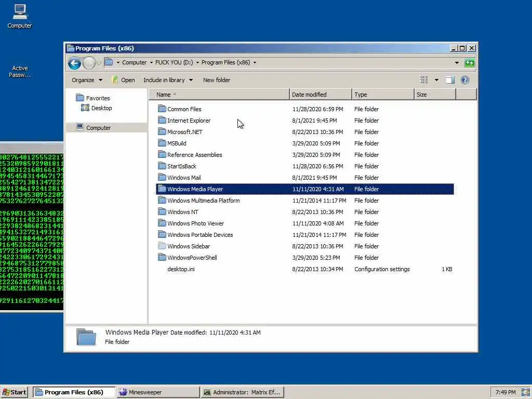Click the Forward navigation arrow button
The image size is (532, 399).
pyautogui.click(x=89, y=63)
